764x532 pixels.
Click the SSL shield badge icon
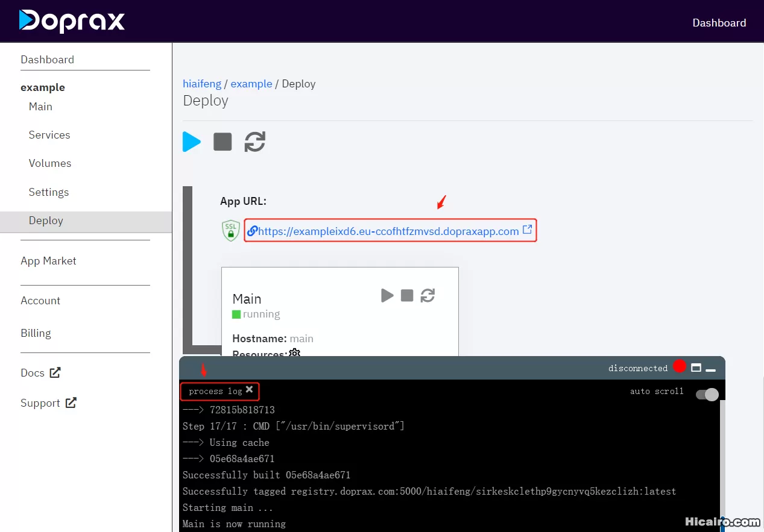231,231
